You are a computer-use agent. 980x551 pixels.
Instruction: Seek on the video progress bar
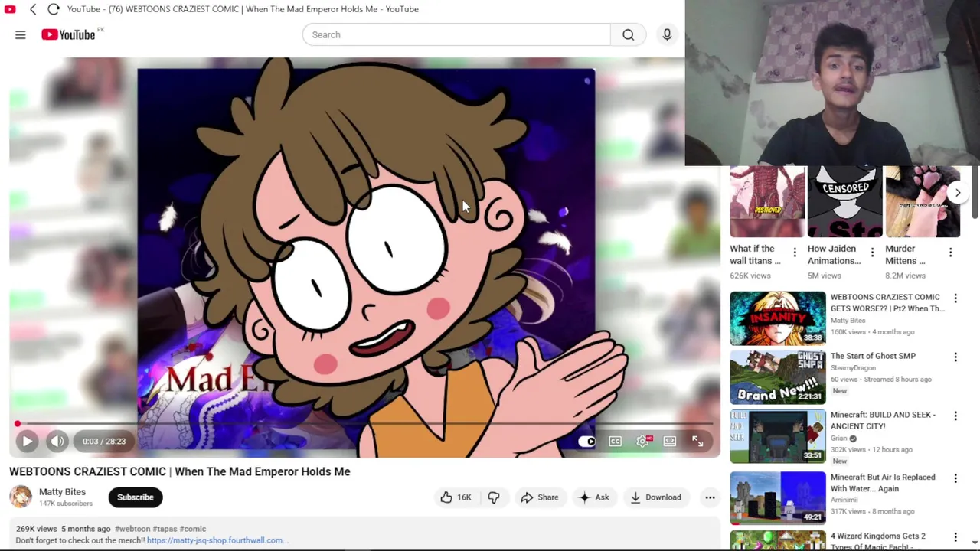(x=364, y=423)
